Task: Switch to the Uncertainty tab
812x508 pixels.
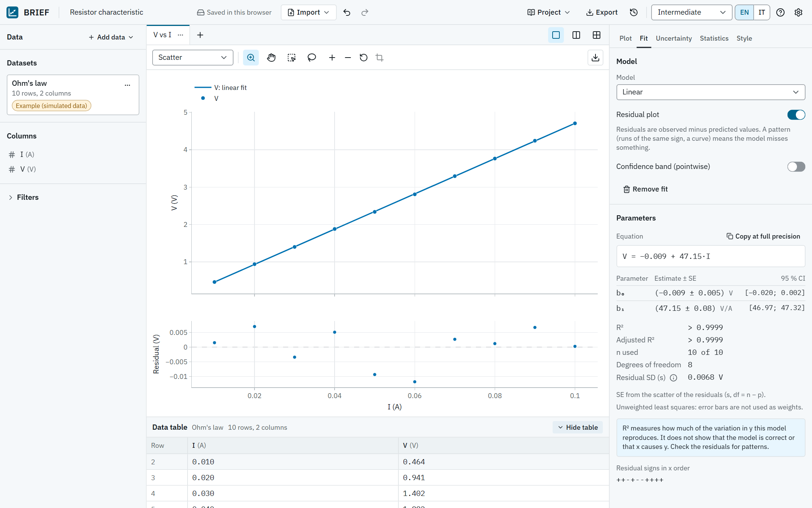Action: click(674, 38)
